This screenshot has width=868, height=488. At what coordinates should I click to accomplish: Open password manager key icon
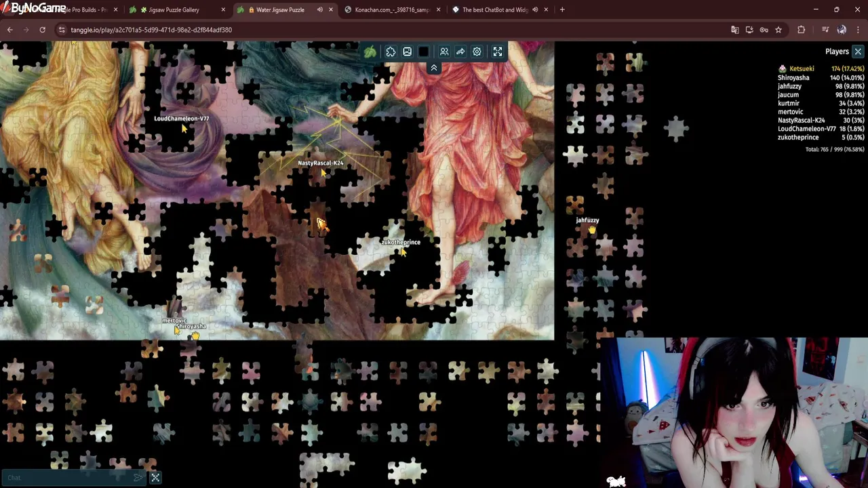(764, 30)
